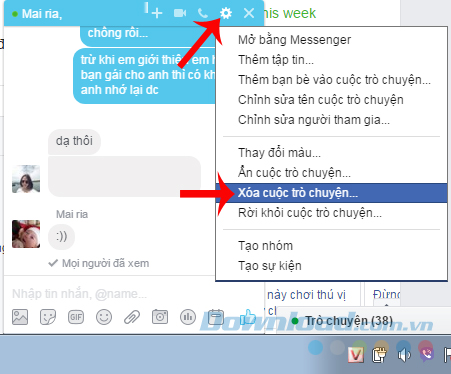Click avatar of woman with sunglasses

(x=26, y=179)
